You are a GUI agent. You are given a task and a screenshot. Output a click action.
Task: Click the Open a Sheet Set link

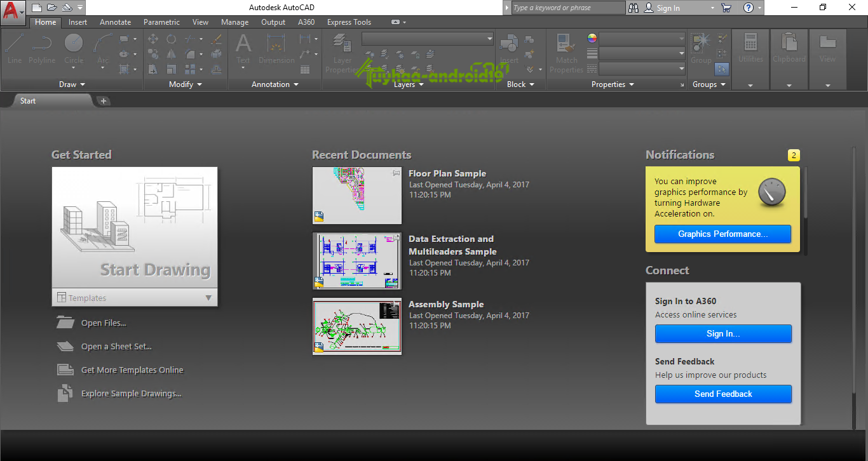click(x=116, y=346)
